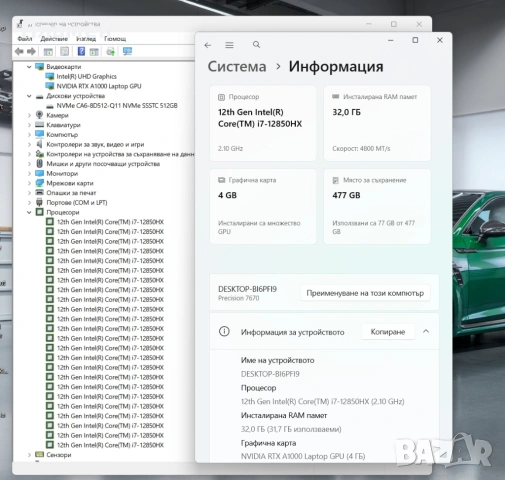Expand the Монитори node
The width and height of the screenshot is (505, 480).
(x=29, y=174)
